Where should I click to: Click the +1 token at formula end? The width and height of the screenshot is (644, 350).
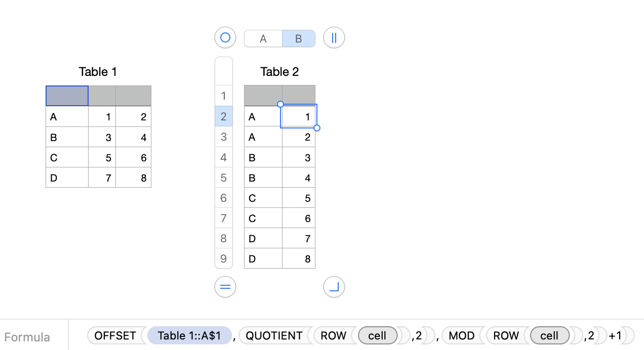[616, 335]
